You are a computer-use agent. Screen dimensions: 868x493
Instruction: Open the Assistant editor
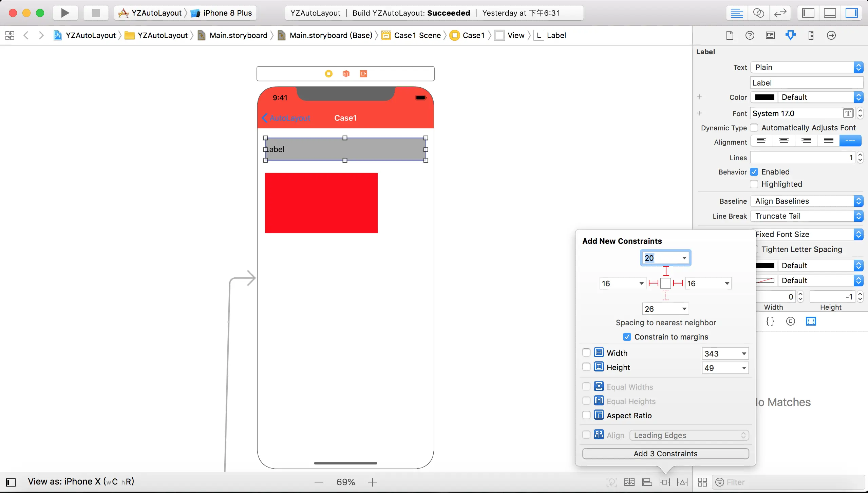tap(758, 13)
